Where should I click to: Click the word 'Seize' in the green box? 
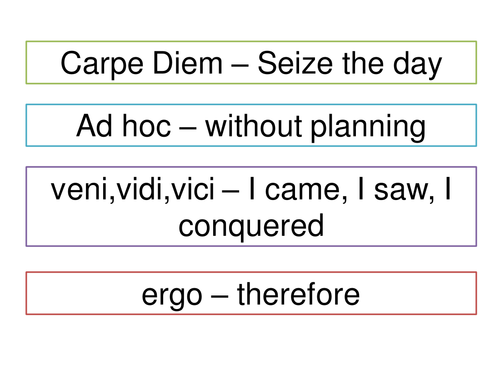[295, 63]
